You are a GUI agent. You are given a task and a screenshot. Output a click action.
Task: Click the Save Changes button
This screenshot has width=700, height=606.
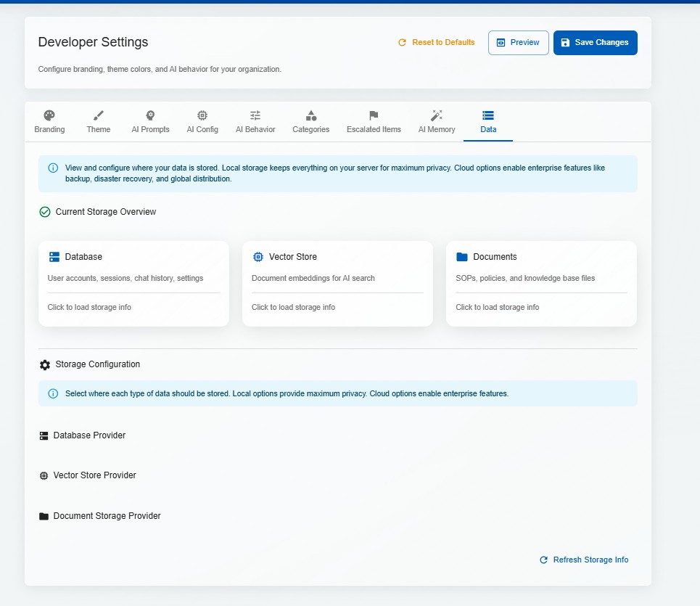pos(595,42)
